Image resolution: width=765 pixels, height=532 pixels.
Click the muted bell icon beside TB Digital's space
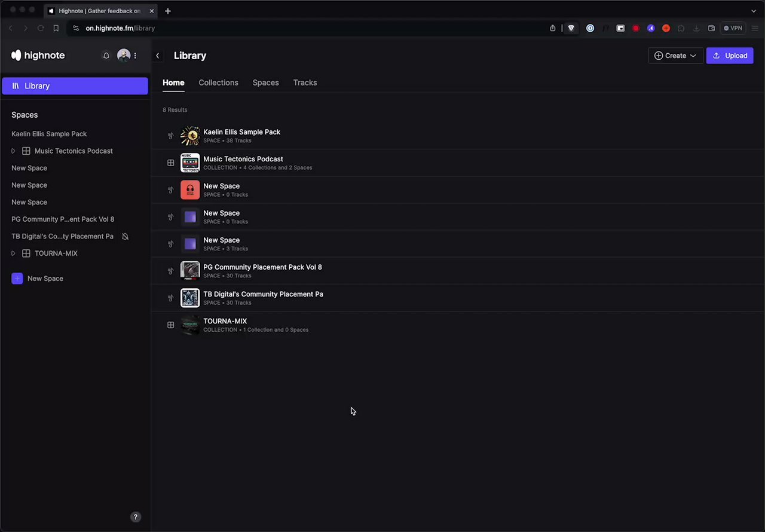(125, 237)
